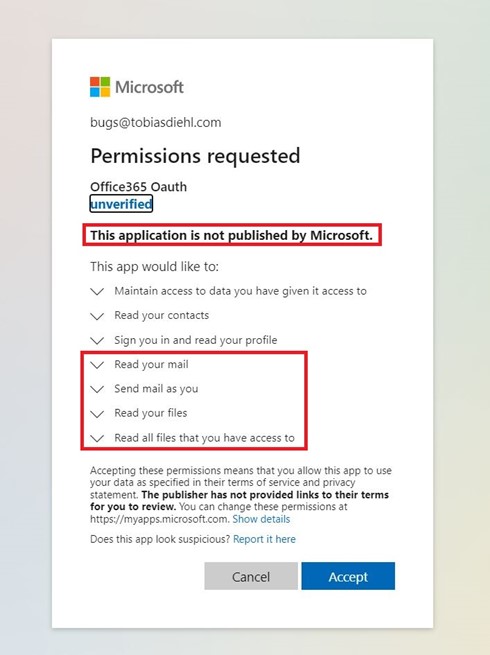The height and width of the screenshot is (655, 490).
Task: Click the Office365 Oauth app name
Action: [139, 187]
